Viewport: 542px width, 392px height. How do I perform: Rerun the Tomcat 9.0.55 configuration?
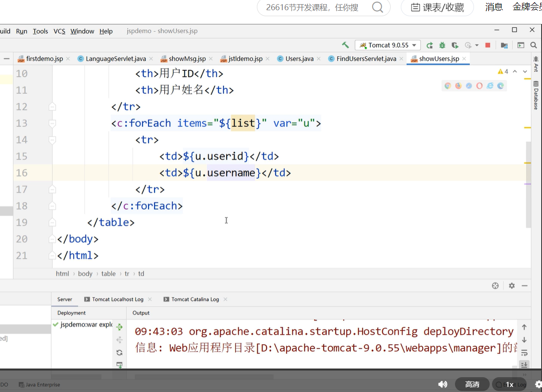click(430, 45)
